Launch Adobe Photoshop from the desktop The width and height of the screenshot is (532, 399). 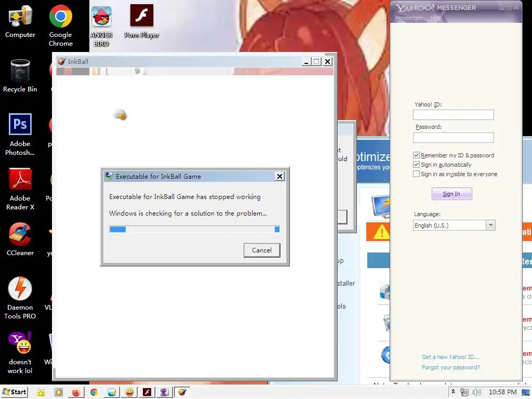pos(20,135)
